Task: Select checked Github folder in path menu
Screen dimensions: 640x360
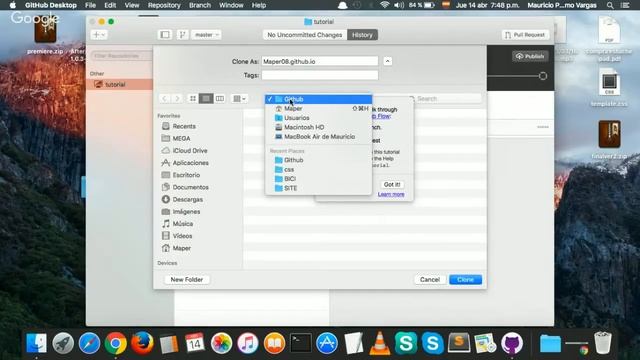Action: [318, 99]
